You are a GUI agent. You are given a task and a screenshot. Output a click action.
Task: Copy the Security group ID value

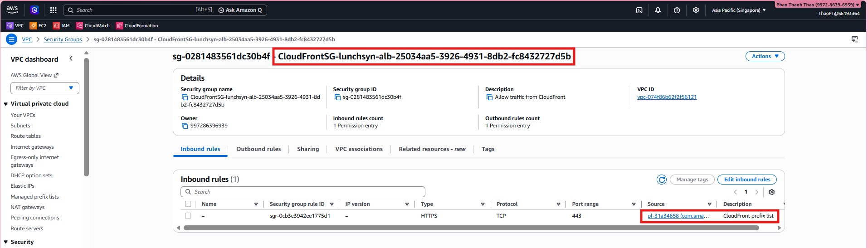point(337,97)
